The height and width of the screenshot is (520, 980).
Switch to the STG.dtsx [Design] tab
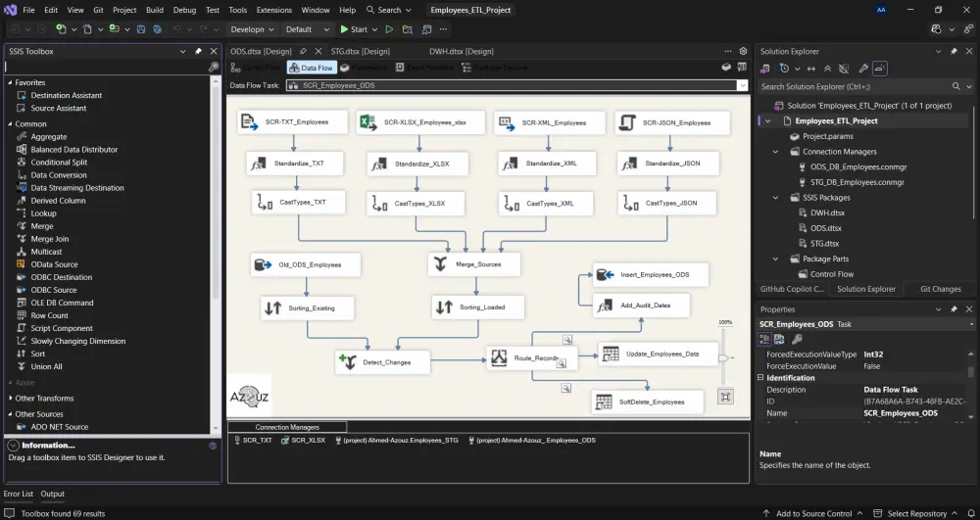pos(360,51)
